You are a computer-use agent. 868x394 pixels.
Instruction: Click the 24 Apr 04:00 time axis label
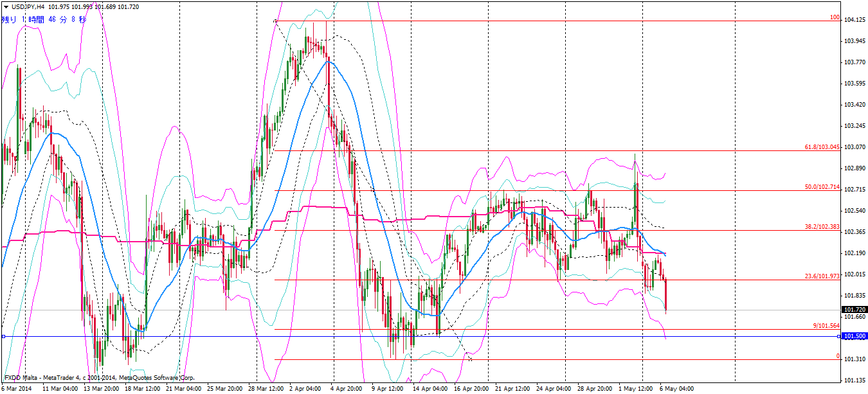(555, 389)
